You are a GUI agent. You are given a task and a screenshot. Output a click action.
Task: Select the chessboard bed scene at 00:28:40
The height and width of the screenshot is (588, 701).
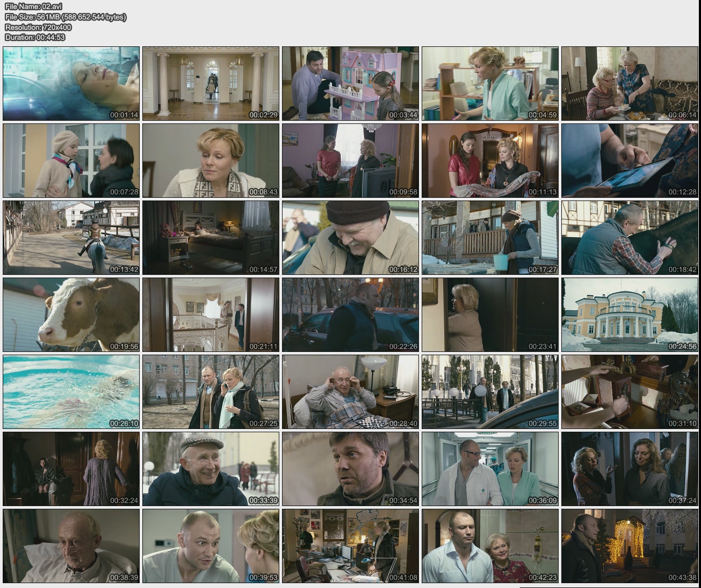point(350,392)
